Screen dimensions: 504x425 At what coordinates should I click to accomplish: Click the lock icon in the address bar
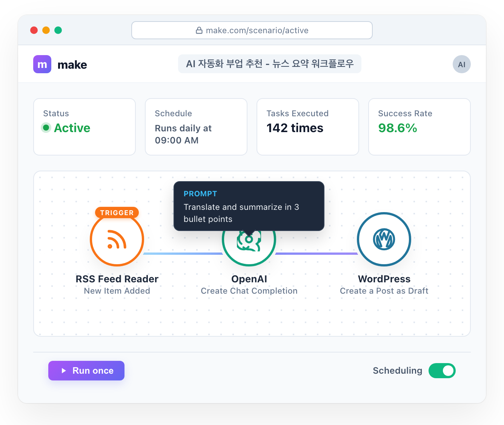point(199,31)
